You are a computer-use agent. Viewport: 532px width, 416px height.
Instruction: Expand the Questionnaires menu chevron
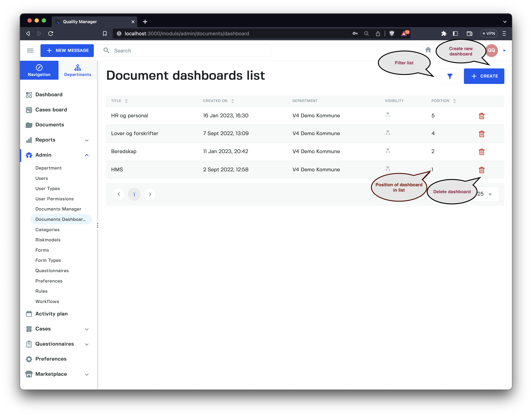pyautogui.click(x=87, y=344)
